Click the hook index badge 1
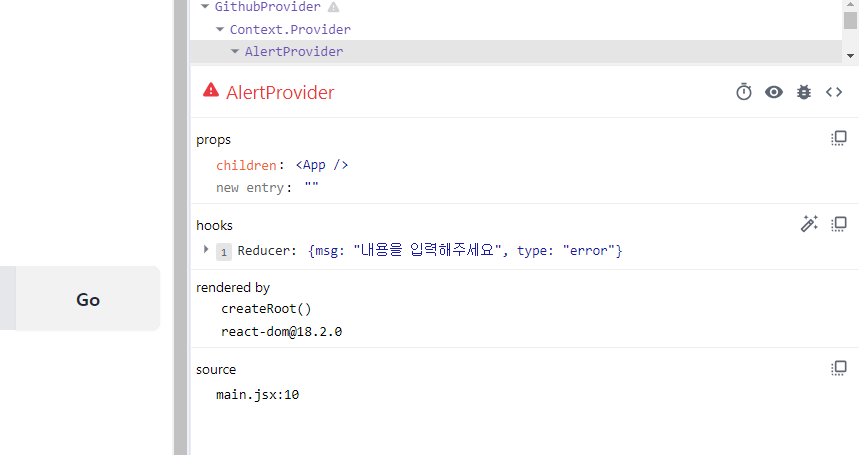Image resolution: width=859 pixels, height=455 pixels. 224,252
